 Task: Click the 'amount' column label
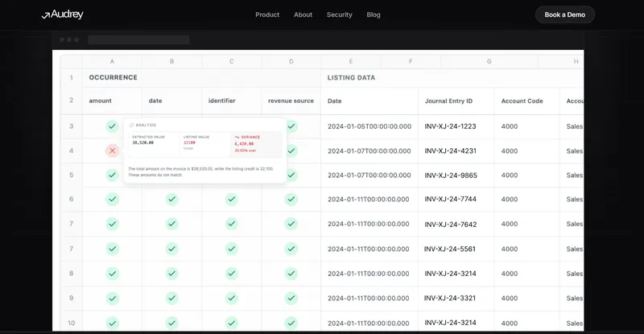point(100,101)
